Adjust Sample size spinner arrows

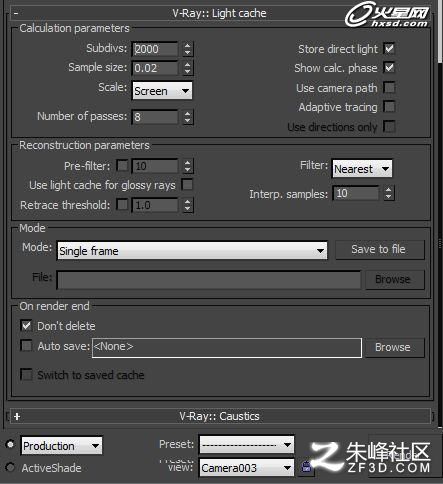click(x=187, y=68)
